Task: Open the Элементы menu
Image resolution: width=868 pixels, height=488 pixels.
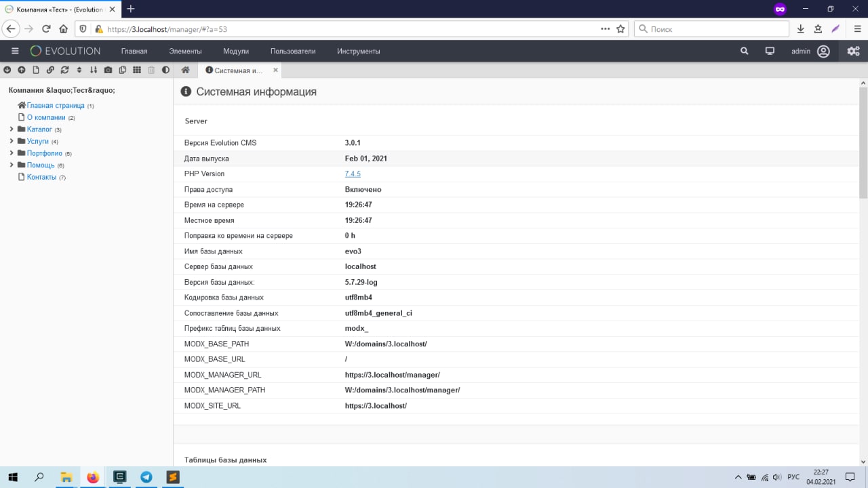Action: pos(185,52)
